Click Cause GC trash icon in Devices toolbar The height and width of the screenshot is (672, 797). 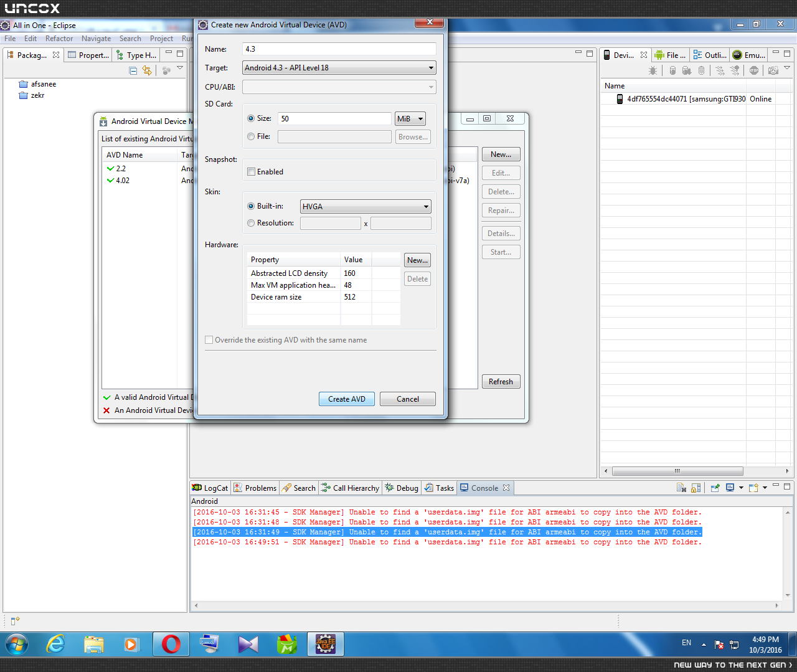(701, 70)
